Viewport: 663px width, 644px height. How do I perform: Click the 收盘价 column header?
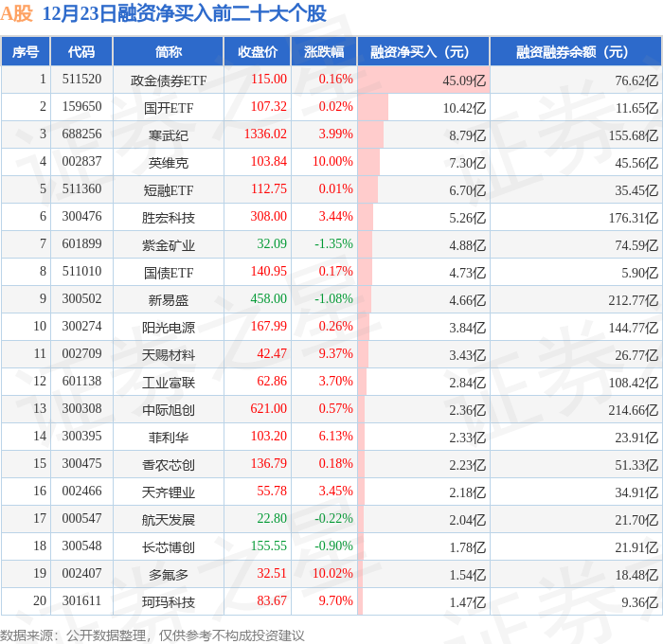(258, 51)
